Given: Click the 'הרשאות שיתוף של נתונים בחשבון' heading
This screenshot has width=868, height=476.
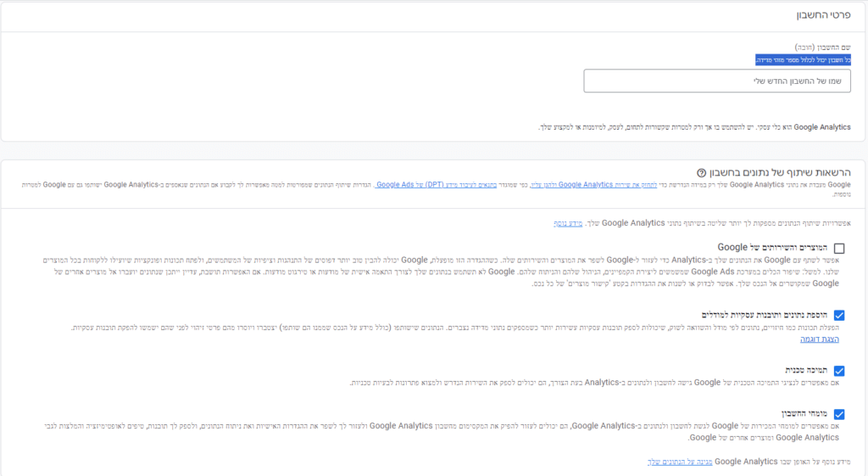Looking at the screenshot, I should [780, 173].
